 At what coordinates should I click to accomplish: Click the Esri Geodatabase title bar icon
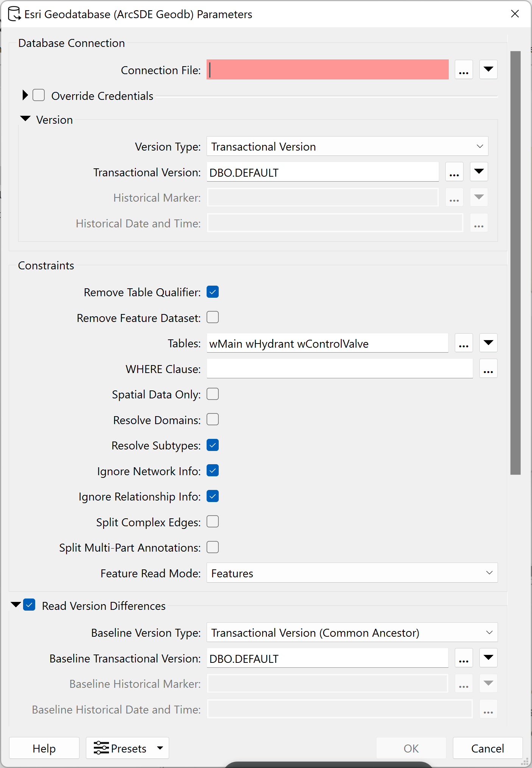(14, 14)
